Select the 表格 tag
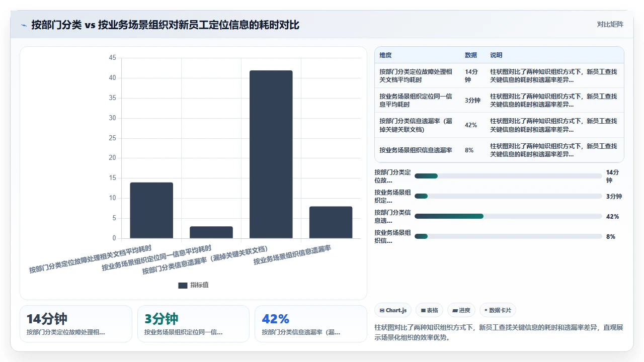This screenshot has width=644, height=362. point(430,310)
